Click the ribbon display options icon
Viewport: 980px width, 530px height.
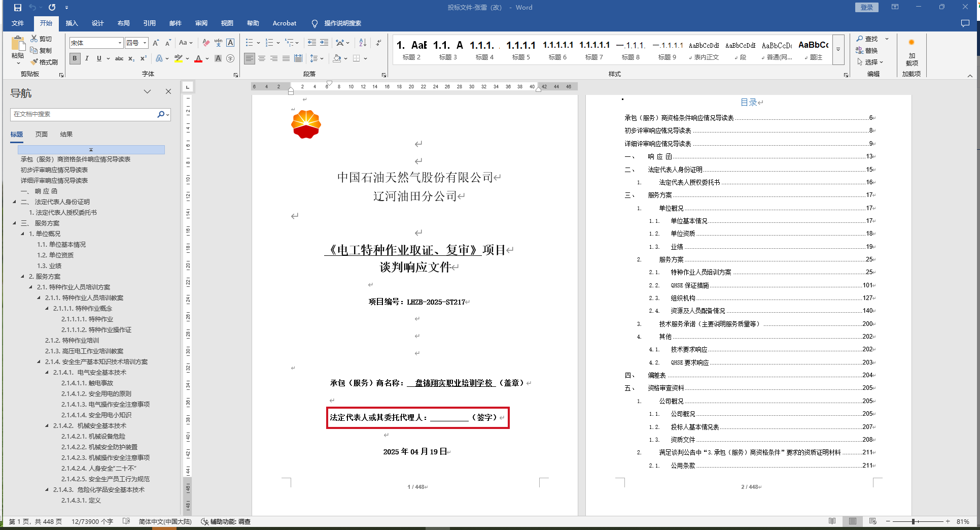pos(895,7)
